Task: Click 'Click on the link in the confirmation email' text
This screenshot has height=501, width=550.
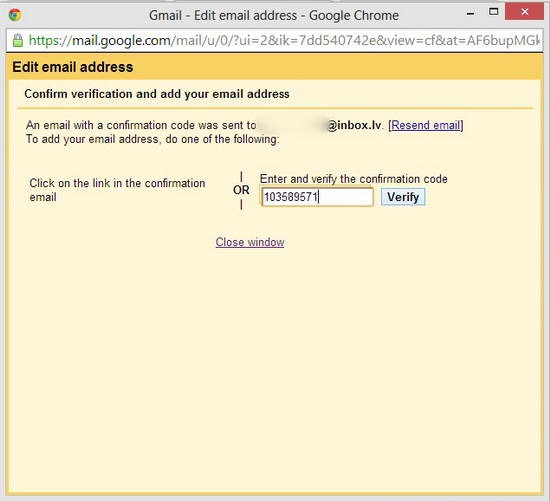Action: pyautogui.click(x=117, y=190)
